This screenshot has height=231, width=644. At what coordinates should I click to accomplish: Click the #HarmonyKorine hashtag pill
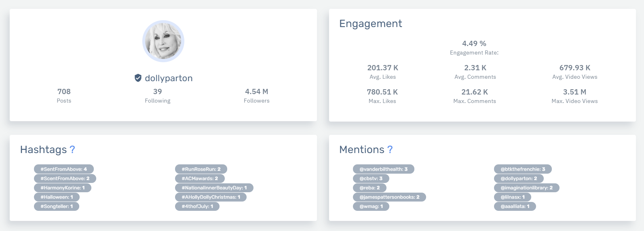pyautogui.click(x=63, y=188)
